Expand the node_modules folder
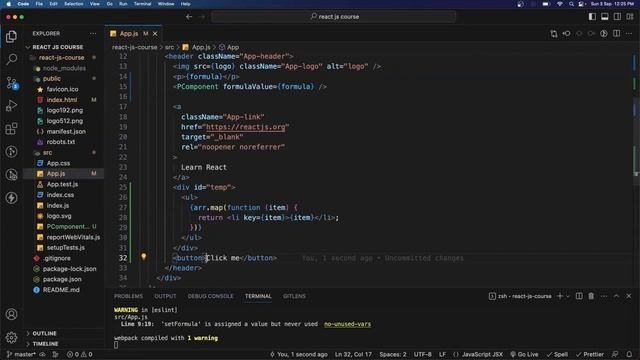This screenshot has width=640, height=360. tap(64, 68)
